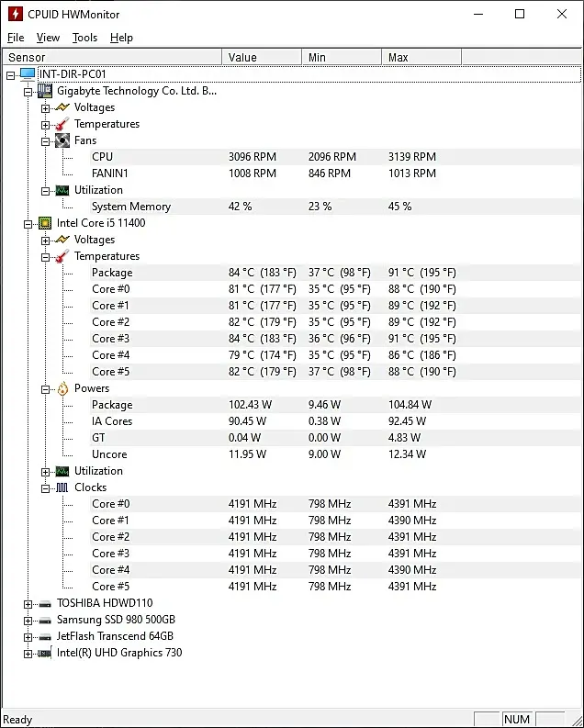Open the Tools menu

[84, 38]
